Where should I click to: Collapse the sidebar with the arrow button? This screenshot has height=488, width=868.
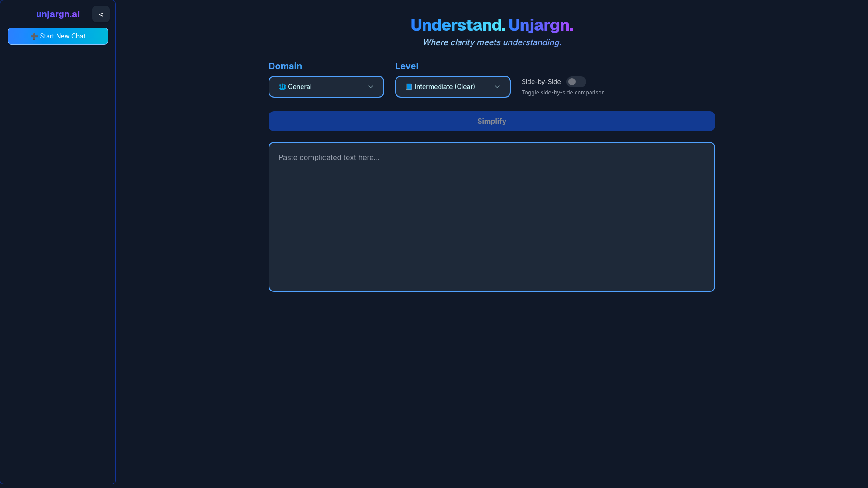coord(101,14)
